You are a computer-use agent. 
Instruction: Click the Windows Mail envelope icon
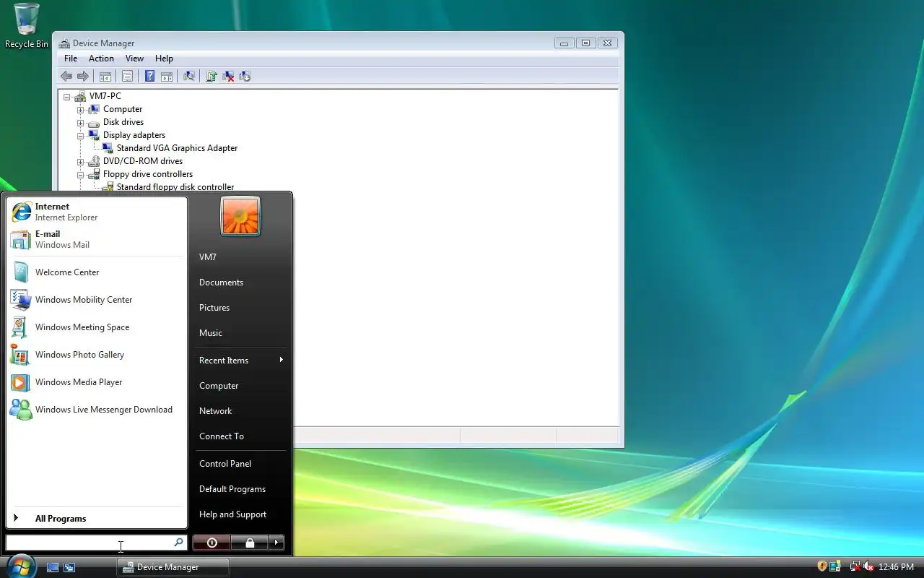coord(22,239)
